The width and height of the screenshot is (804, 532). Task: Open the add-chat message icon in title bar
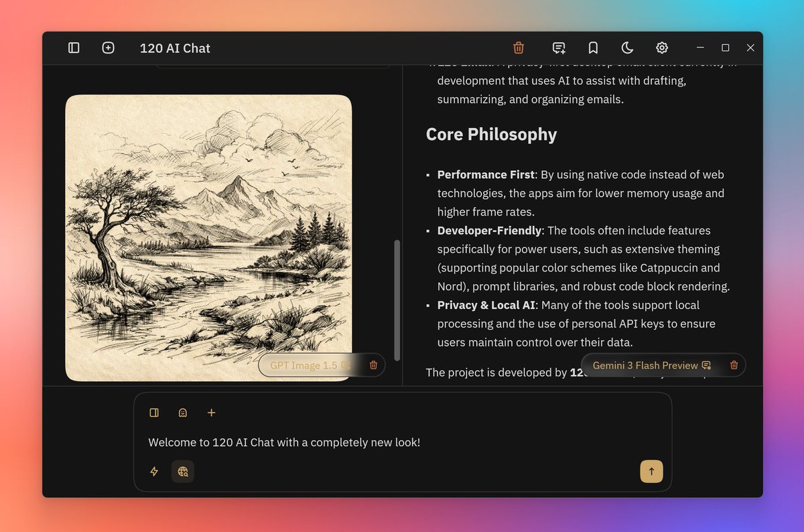[559, 48]
